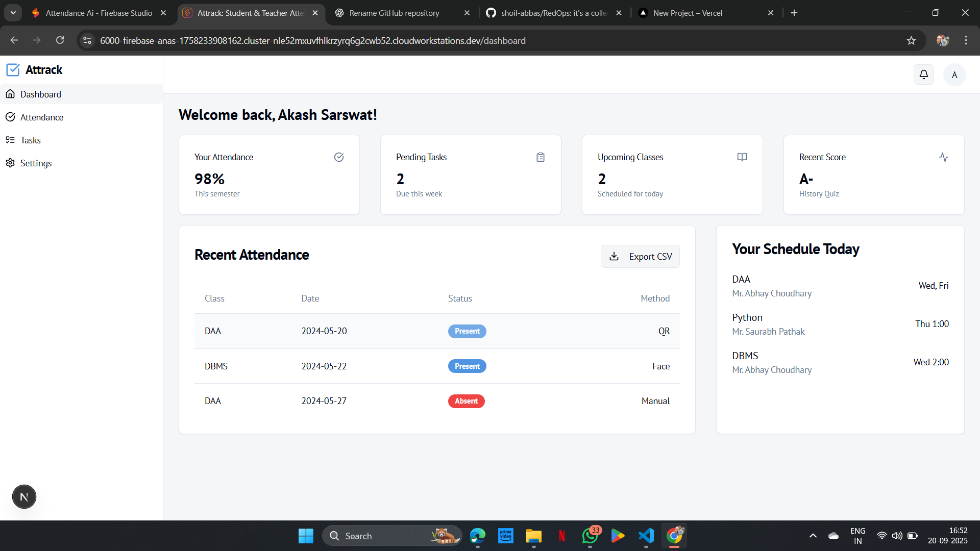Switch to the Rename GitHub repository tab
This screenshot has width=980, height=551.
394,13
